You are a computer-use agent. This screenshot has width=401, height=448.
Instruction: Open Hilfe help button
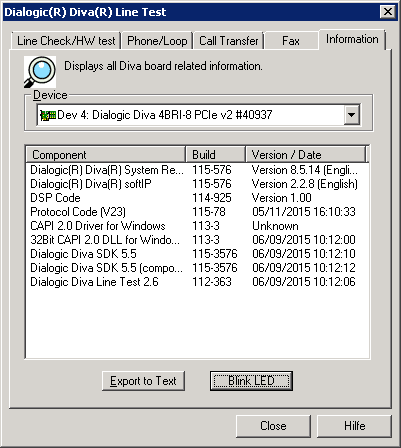(x=354, y=426)
